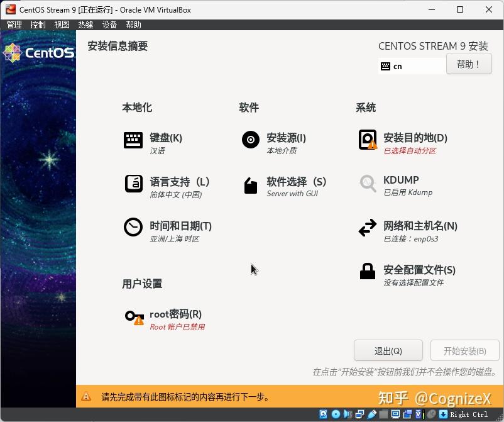Open the 热键 menu
The width and height of the screenshot is (504, 422).
[x=85, y=25]
